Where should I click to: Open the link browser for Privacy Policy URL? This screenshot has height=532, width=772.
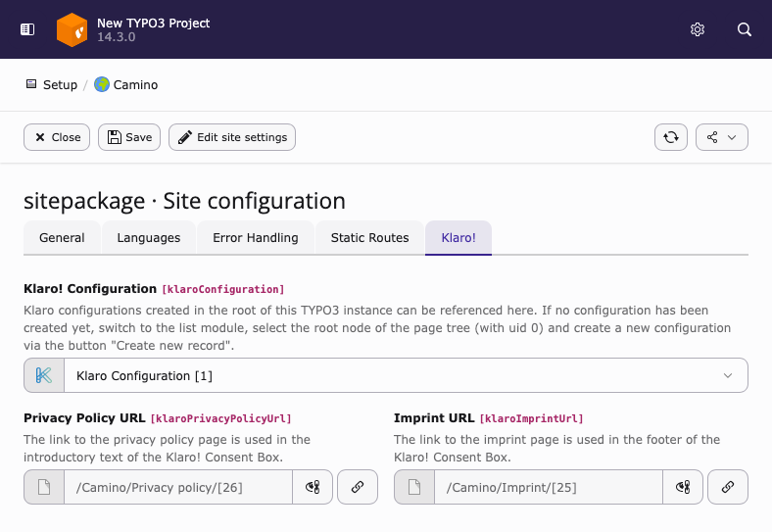(x=358, y=487)
